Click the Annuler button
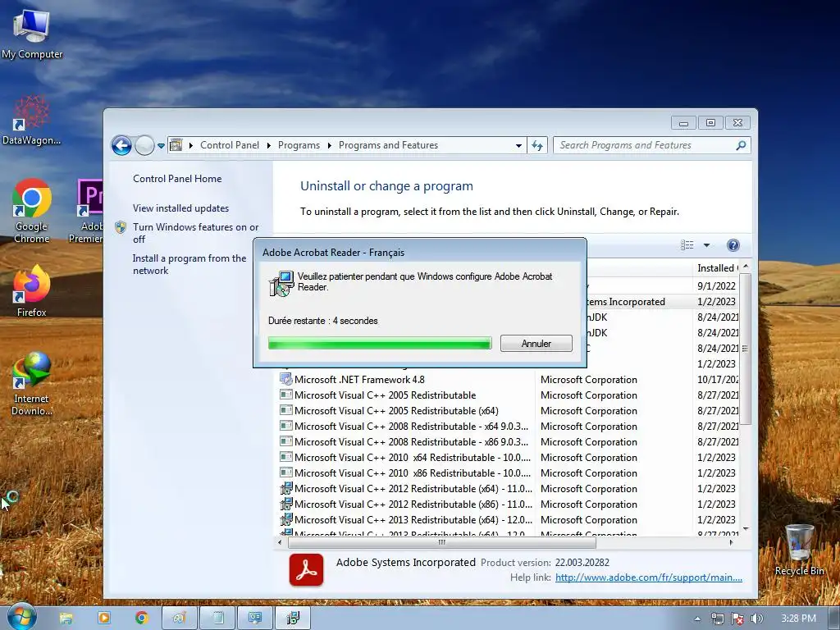 coord(536,344)
